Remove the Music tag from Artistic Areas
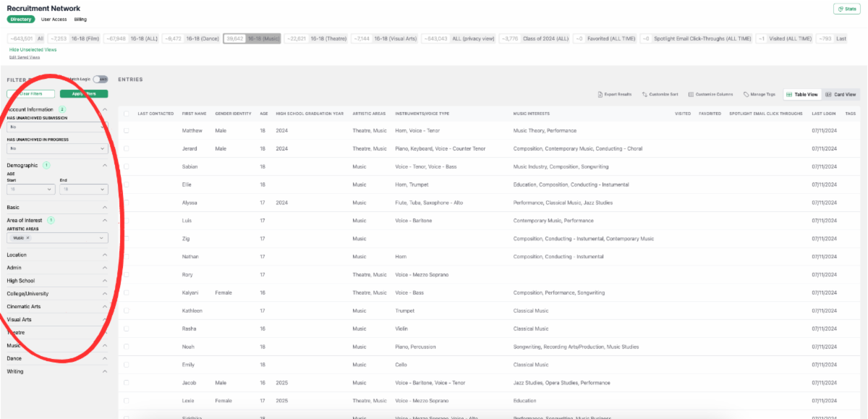This screenshot has height=419, width=868. [28, 238]
